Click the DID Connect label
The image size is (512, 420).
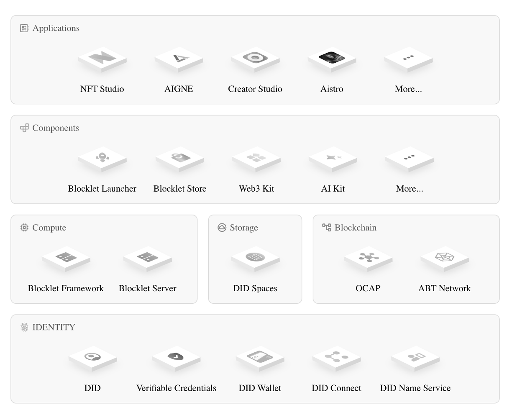point(336,388)
